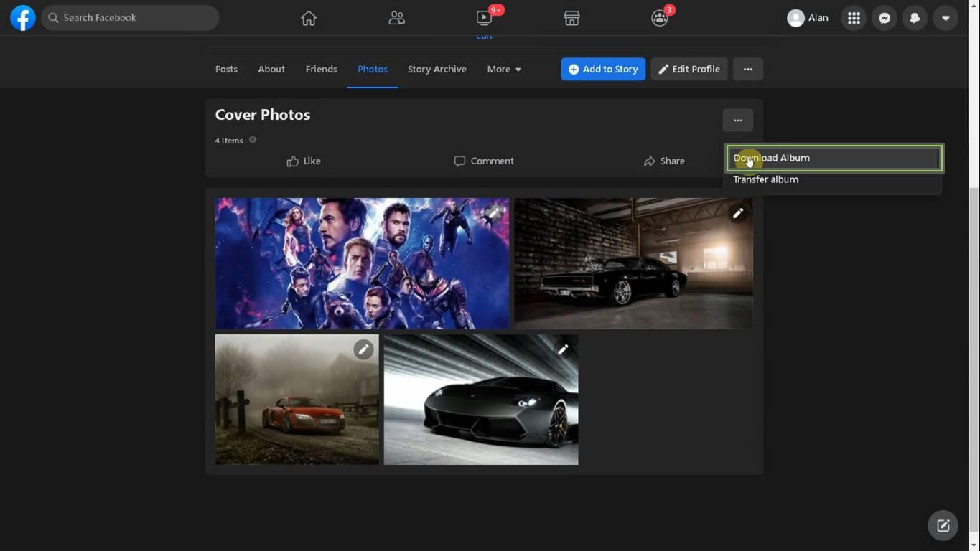Open Cover Photos album three-dot menu
Screen dimensions: 980x551
click(738, 120)
